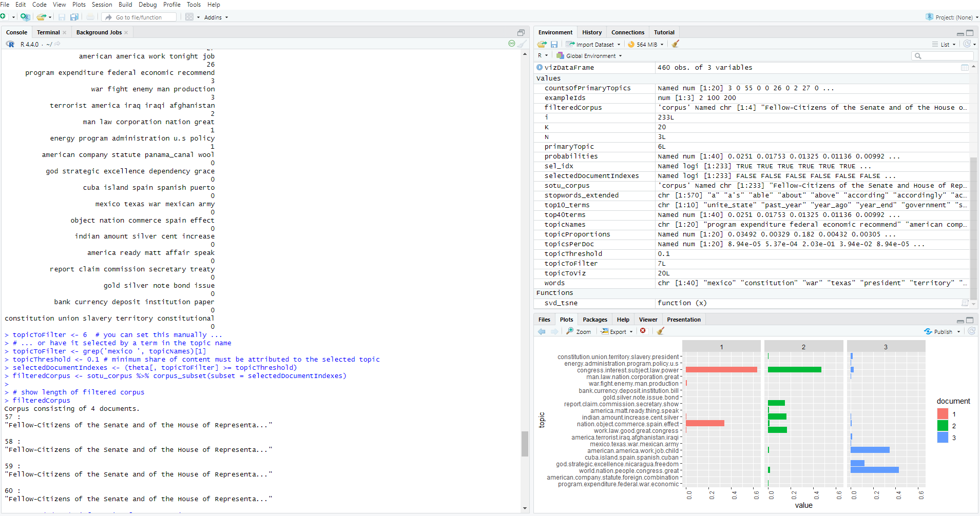Open the Plots menu in menu bar
Viewport: 980px width, 516px height.
(x=79, y=5)
